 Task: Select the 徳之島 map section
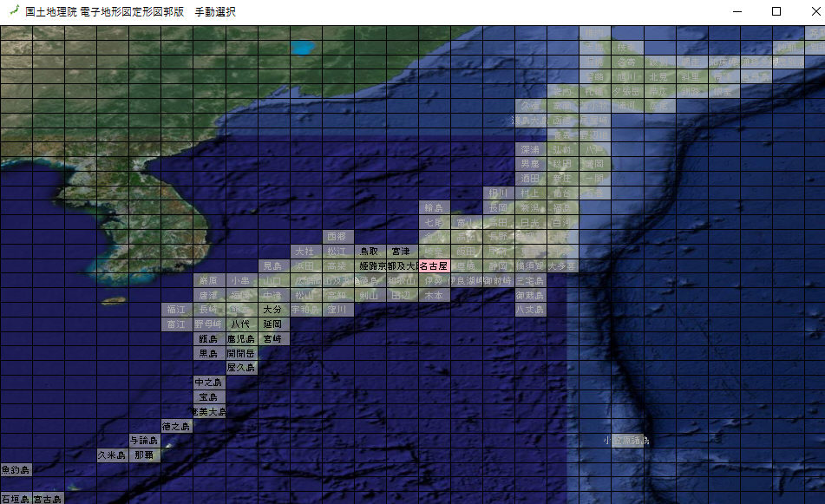point(176,426)
